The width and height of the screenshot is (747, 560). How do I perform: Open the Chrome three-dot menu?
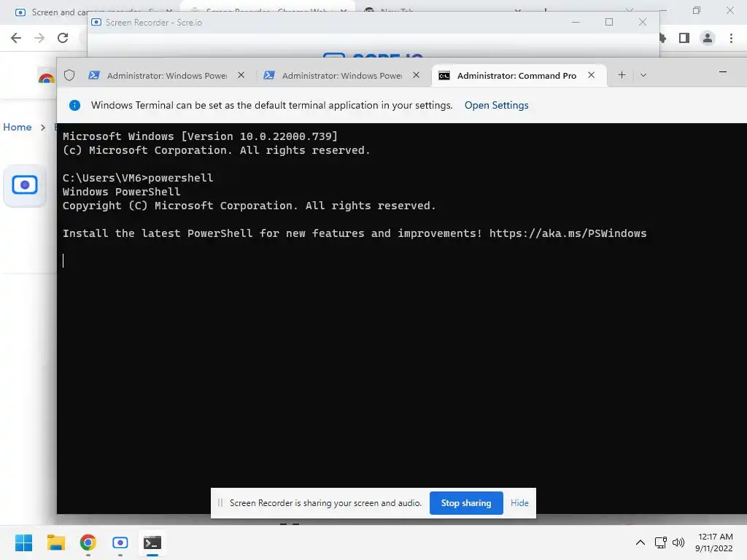click(x=731, y=38)
